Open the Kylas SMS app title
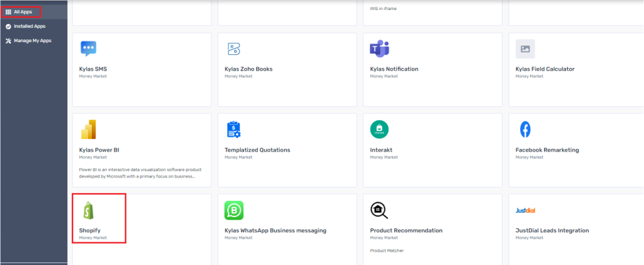Image resolution: width=644 pixels, height=265 pixels. point(93,69)
